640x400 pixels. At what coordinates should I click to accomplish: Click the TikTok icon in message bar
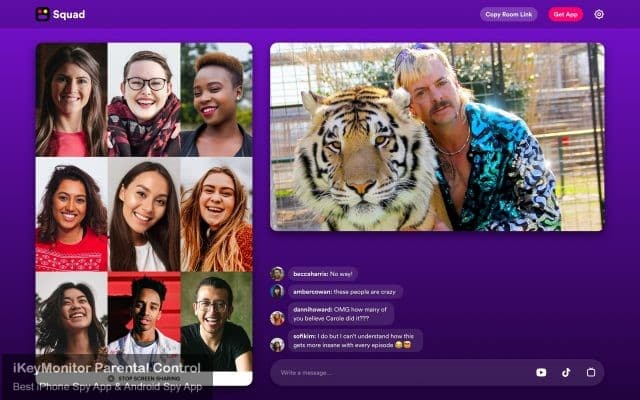point(566,372)
